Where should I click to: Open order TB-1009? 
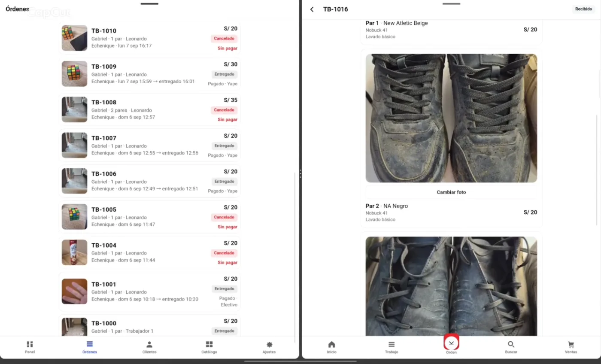[x=149, y=73]
